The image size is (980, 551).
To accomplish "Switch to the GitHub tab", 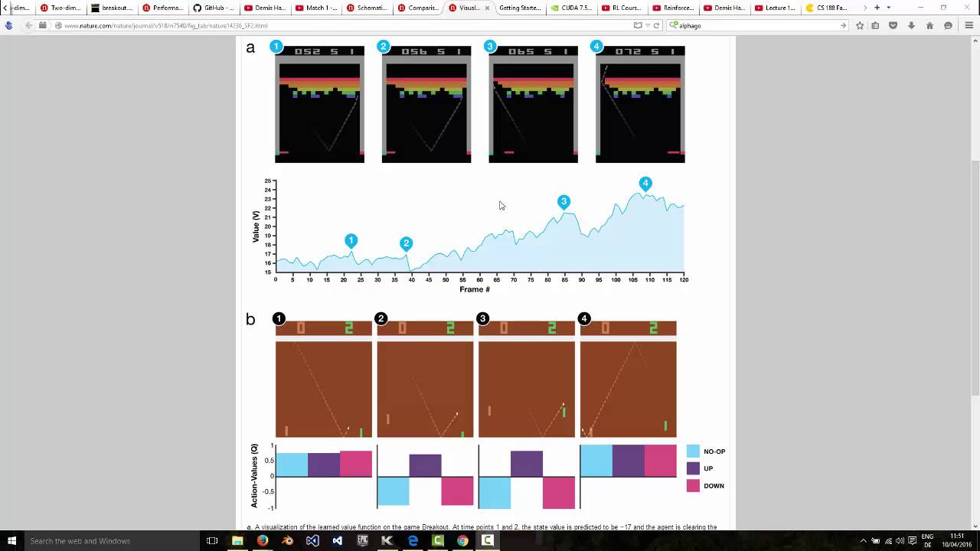I will pyautogui.click(x=214, y=8).
